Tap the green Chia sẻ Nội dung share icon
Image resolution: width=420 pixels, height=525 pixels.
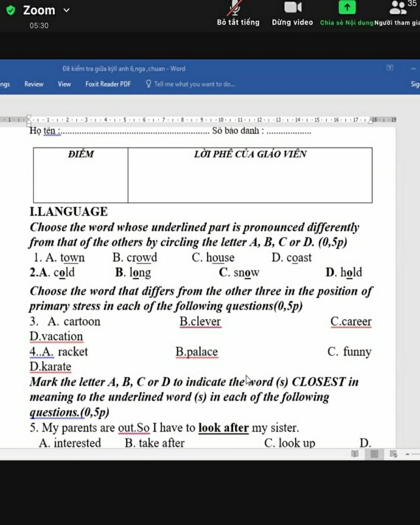tap(347, 7)
